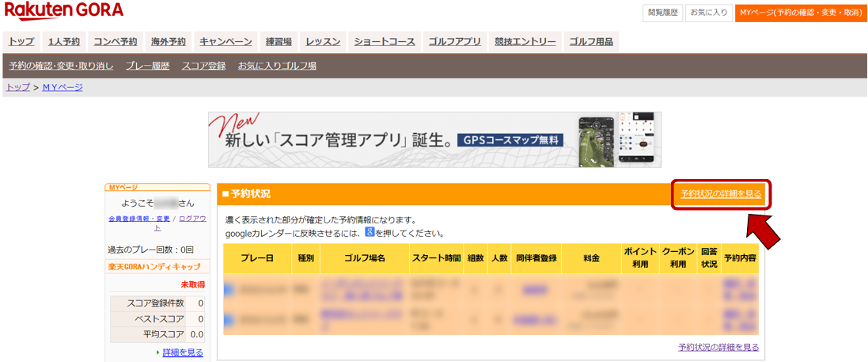Click the トップ breadcrumb link
This screenshot has height=362, width=868.
(x=17, y=87)
